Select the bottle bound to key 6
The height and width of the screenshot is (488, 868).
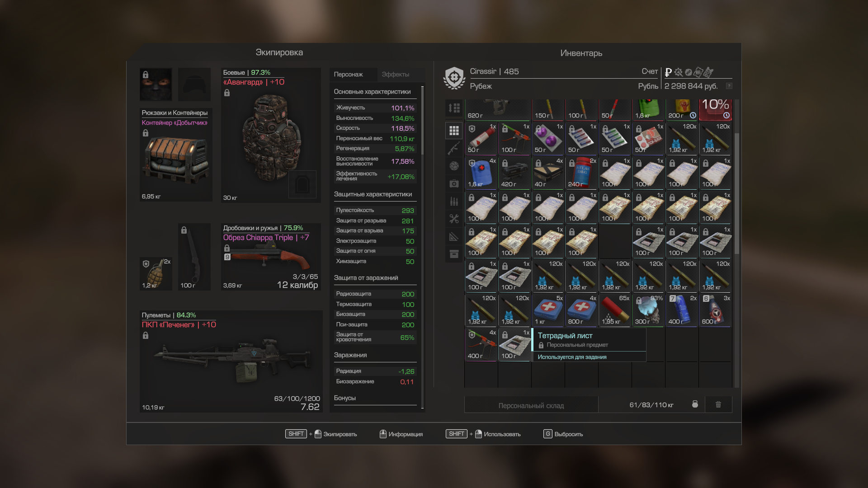[716, 310]
